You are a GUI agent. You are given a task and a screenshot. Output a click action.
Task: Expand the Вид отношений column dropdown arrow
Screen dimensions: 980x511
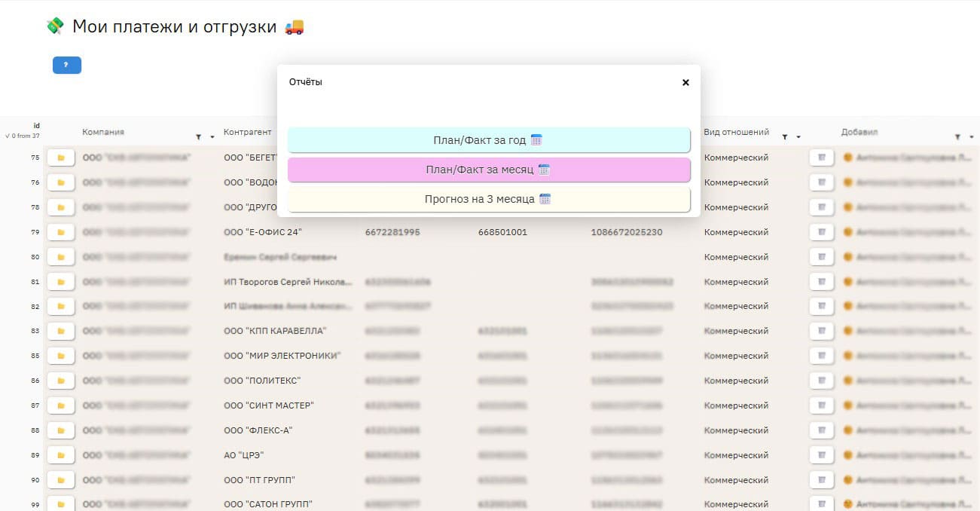coord(798,137)
